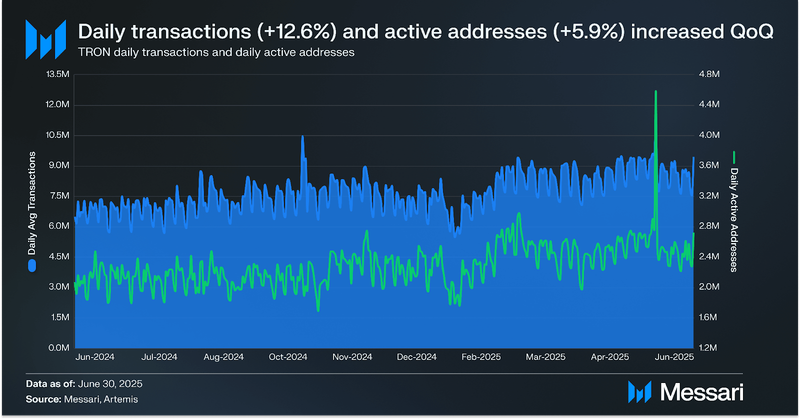Click the Data as of June 30, 2025 text
This screenshot has width=800, height=419.
click(x=84, y=384)
